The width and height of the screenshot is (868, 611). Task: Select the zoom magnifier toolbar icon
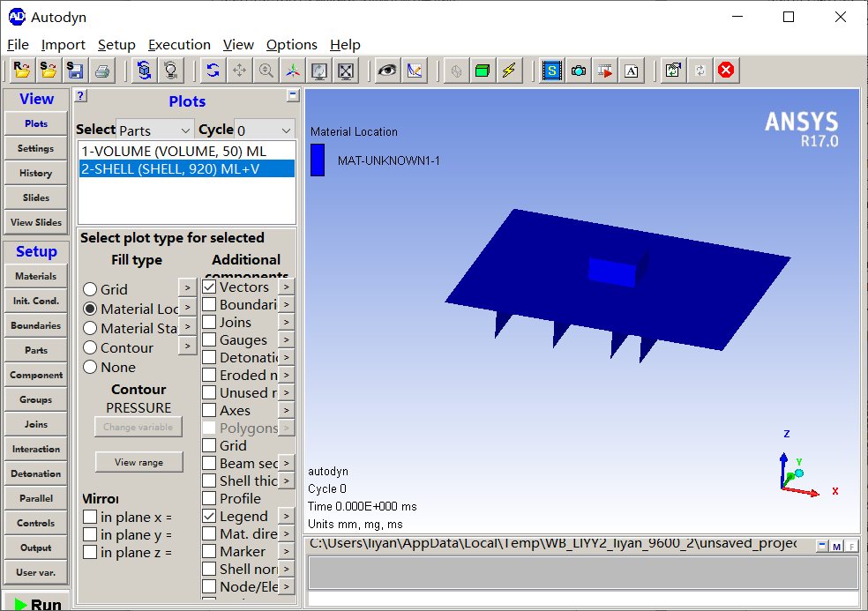pos(266,70)
